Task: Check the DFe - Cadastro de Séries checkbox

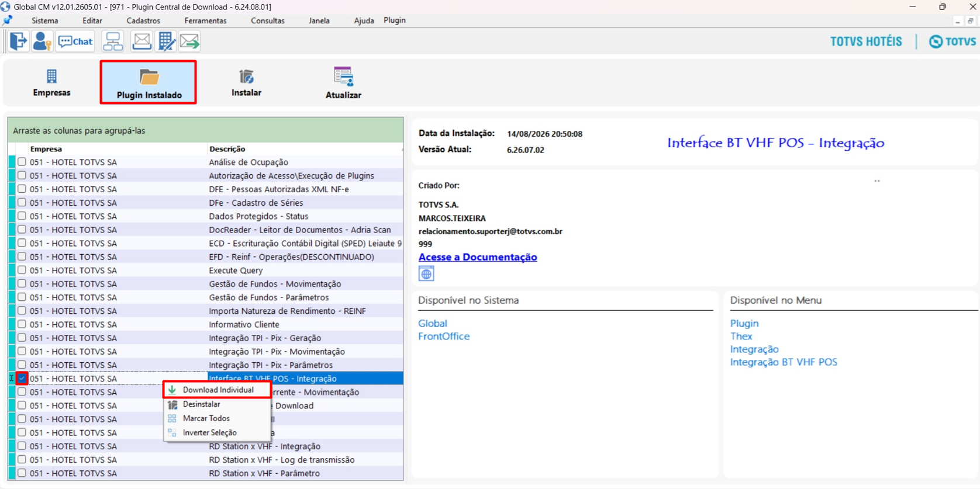Action: (x=22, y=203)
